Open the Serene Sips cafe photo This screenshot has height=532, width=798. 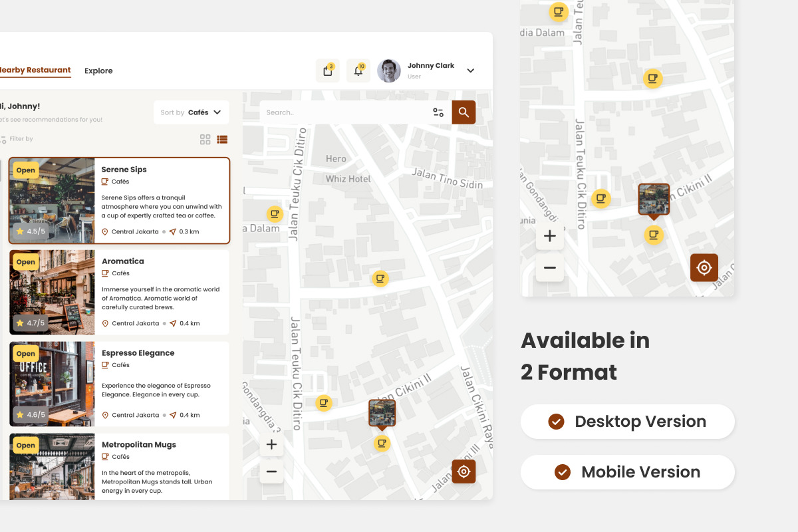(x=52, y=201)
